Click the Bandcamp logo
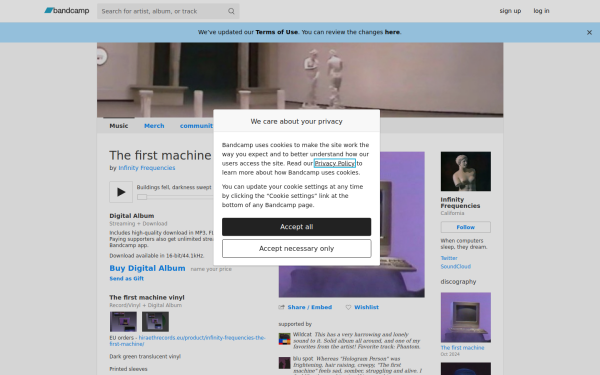 coord(67,11)
